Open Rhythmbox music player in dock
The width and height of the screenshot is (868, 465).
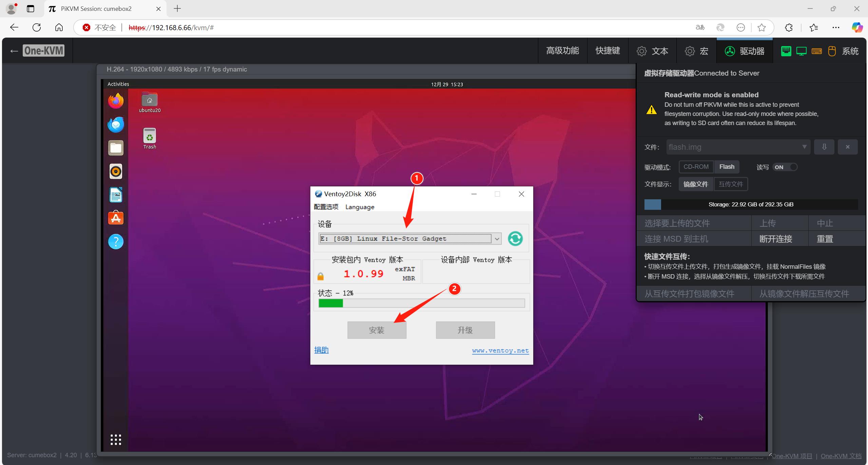point(116,171)
